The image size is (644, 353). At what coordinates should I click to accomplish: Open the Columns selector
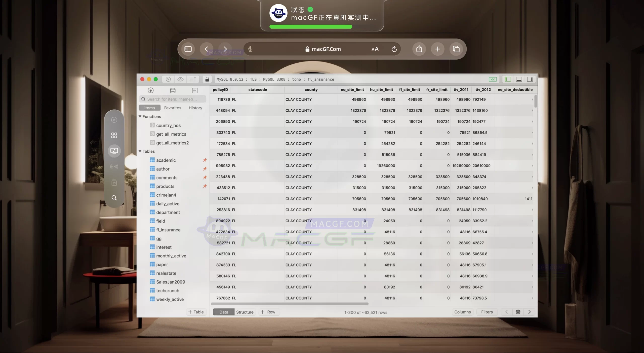tap(462, 312)
